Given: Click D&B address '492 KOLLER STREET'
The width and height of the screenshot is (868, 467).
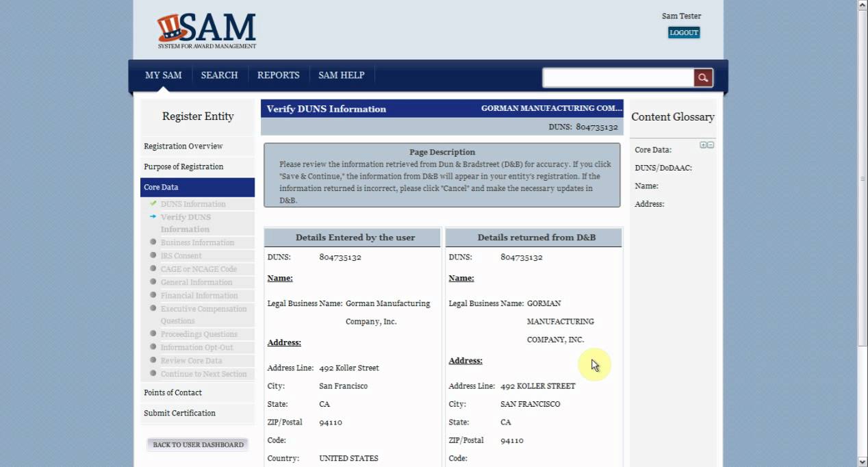Looking at the screenshot, I should 538,386.
